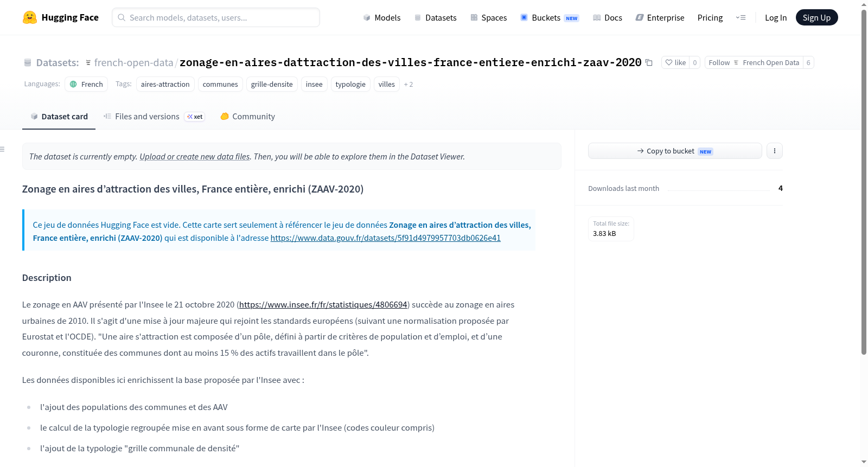Click the Sign Up button
The height and width of the screenshot is (467, 868).
click(x=816, y=17)
